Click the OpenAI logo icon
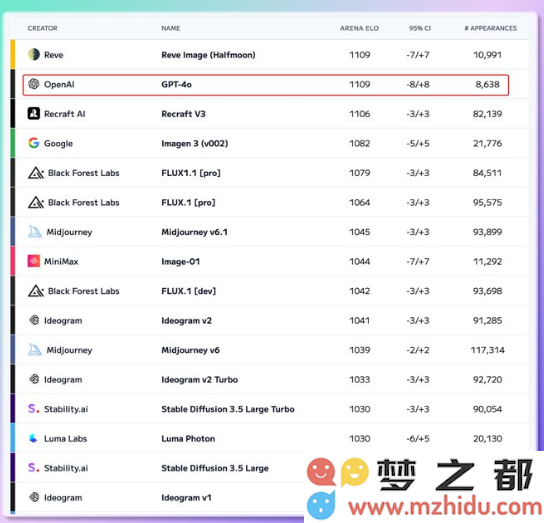 [34, 84]
